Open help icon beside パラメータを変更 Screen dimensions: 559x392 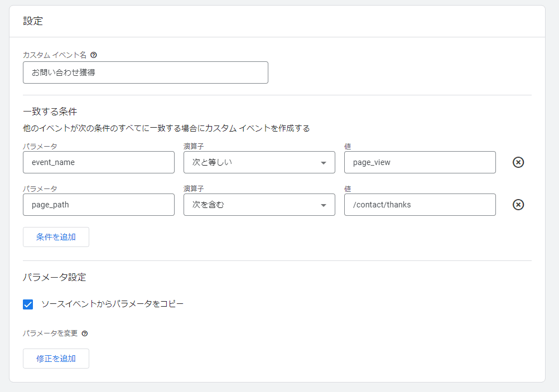[x=84, y=333]
